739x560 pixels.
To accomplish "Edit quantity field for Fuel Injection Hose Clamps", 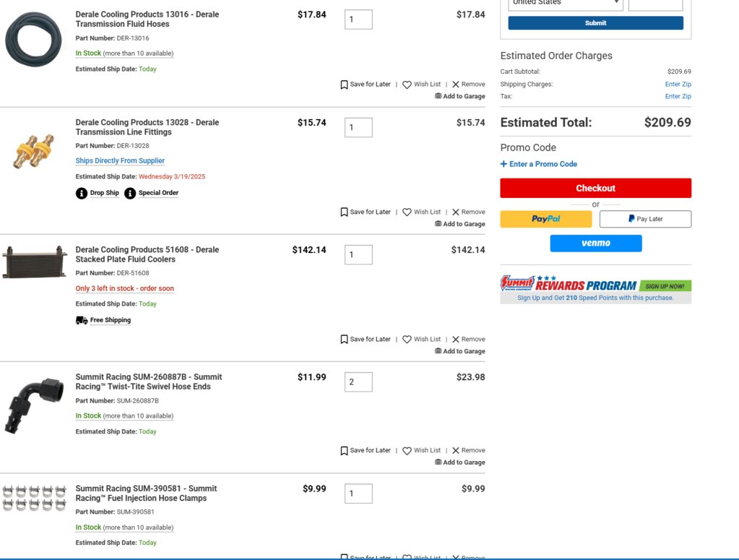I will 358,494.
